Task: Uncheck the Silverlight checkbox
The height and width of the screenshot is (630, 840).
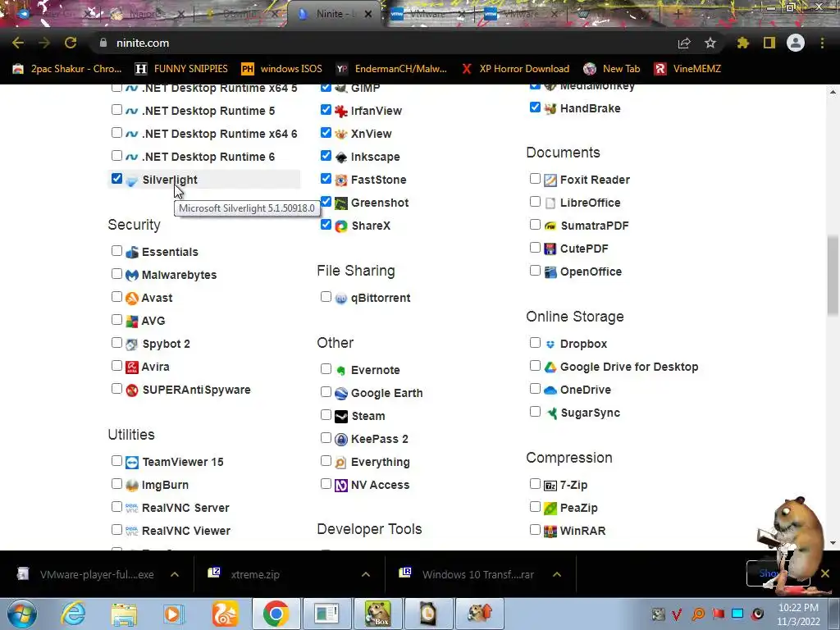Action: click(x=116, y=178)
